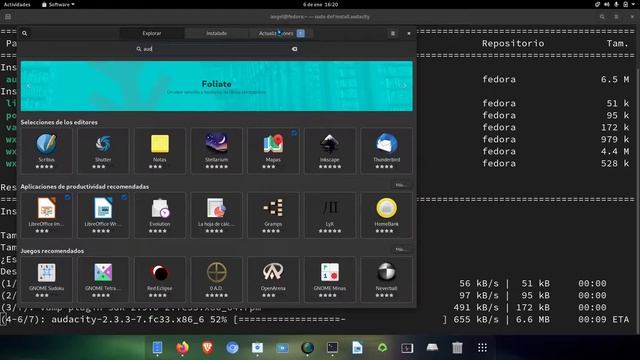Viewport: 640px width, 360px height.
Task: Open the HomeBank app tile
Action: 387,215
